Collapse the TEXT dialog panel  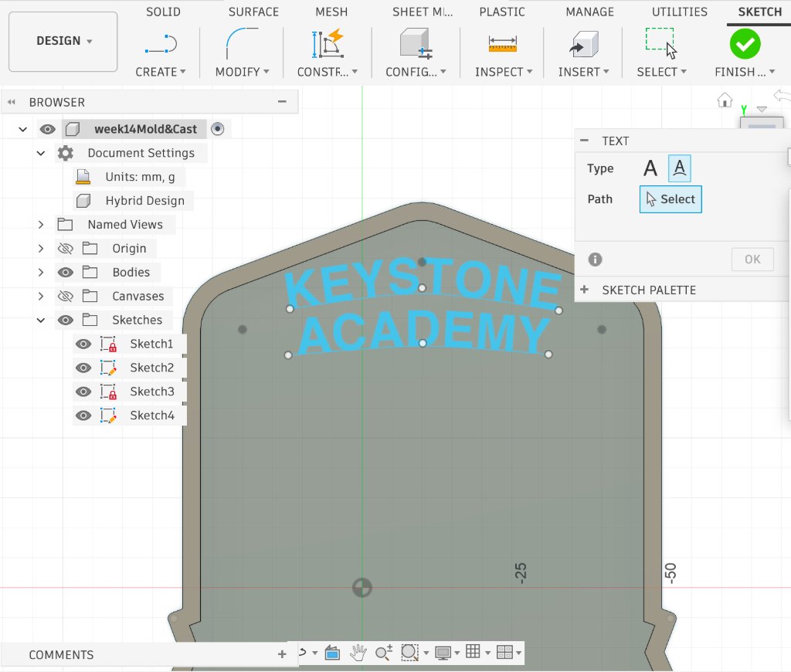pos(584,141)
